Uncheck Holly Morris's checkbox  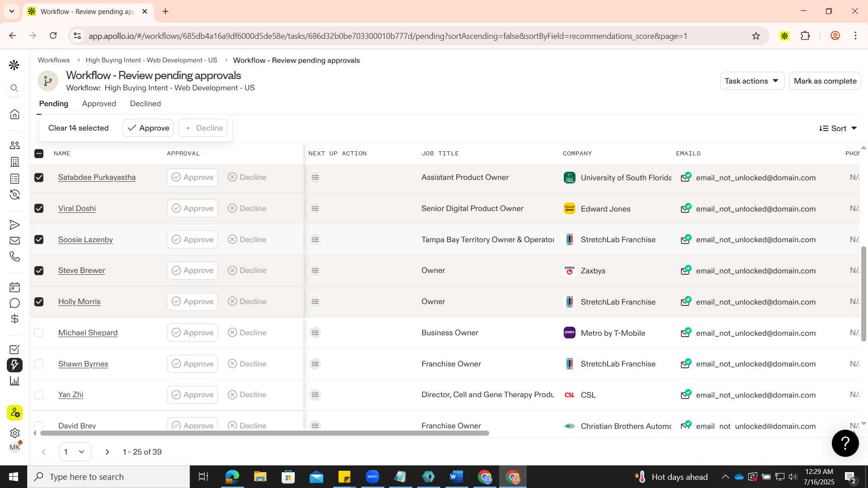click(x=39, y=302)
